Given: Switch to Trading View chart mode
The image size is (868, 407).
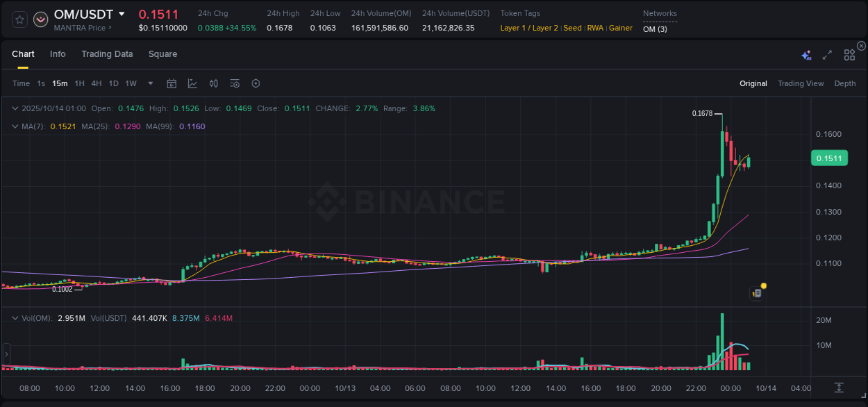Looking at the screenshot, I should click(x=800, y=83).
